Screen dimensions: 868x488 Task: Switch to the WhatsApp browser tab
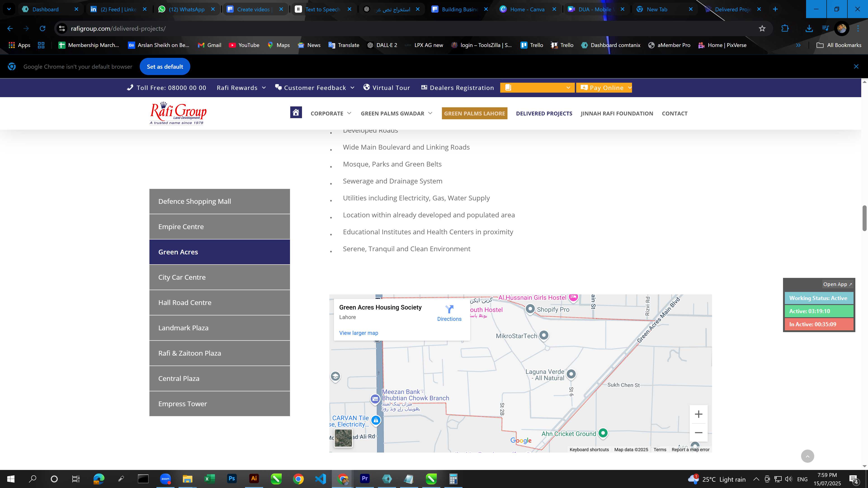[x=187, y=9]
